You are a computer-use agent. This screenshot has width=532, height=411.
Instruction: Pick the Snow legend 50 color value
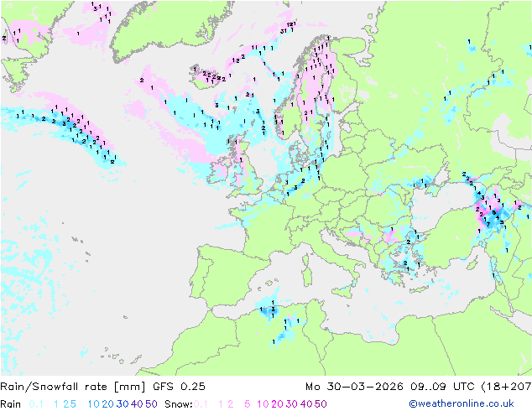click(321, 404)
